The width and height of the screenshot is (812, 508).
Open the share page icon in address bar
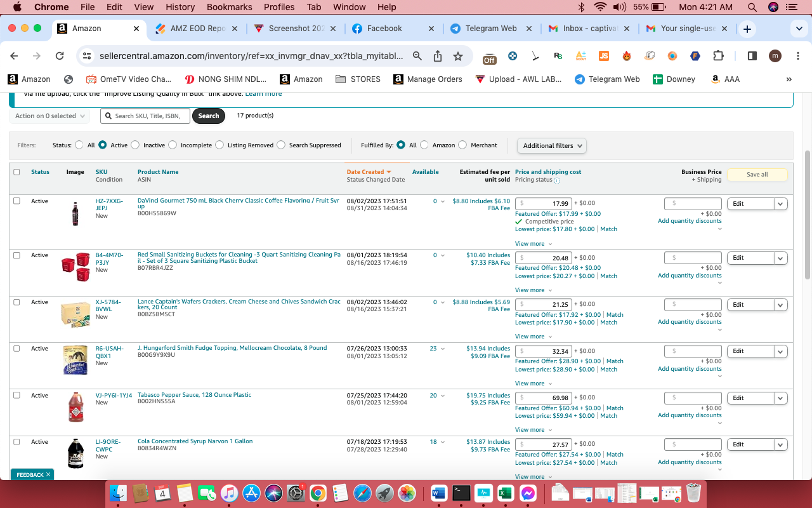click(x=438, y=56)
